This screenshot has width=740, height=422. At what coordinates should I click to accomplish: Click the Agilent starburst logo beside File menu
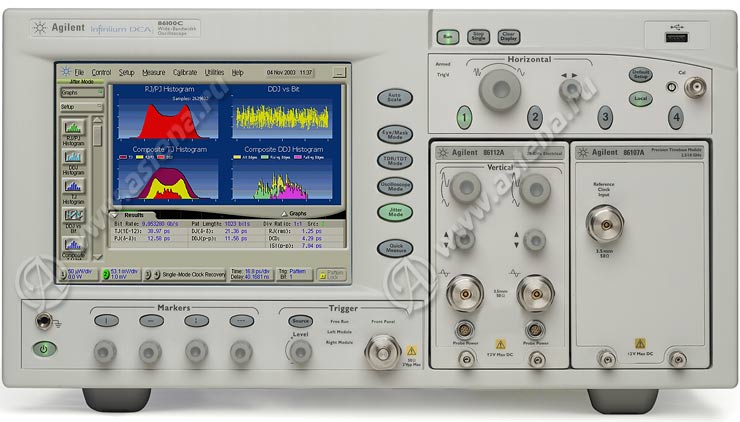(66, 72)
